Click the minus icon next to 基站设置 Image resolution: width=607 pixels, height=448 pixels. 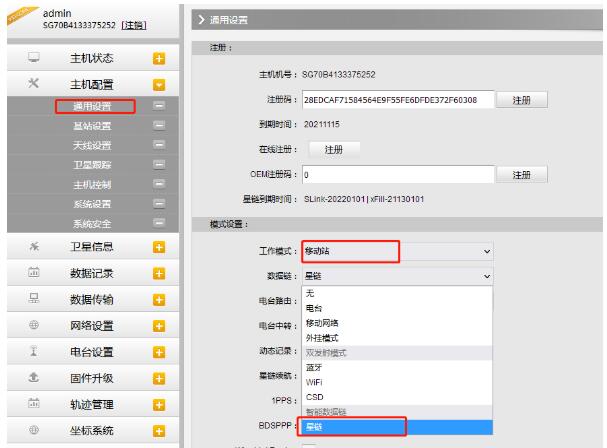(159, 125)
